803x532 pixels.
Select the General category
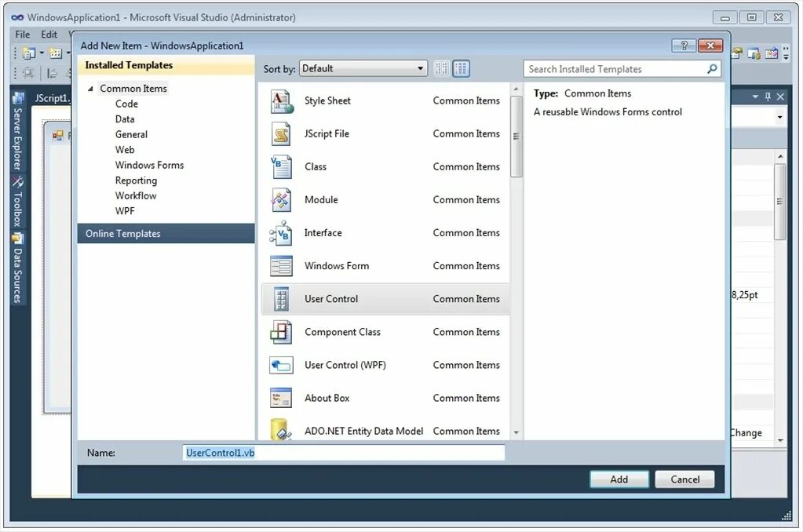tap(131, 135)
